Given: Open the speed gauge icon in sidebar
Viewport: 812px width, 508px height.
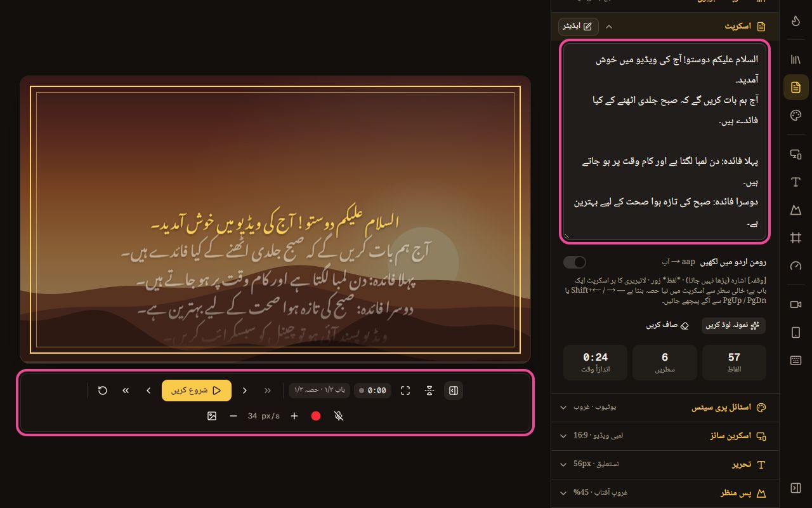Looking at the screenshot, I should [x=796, y=265].
